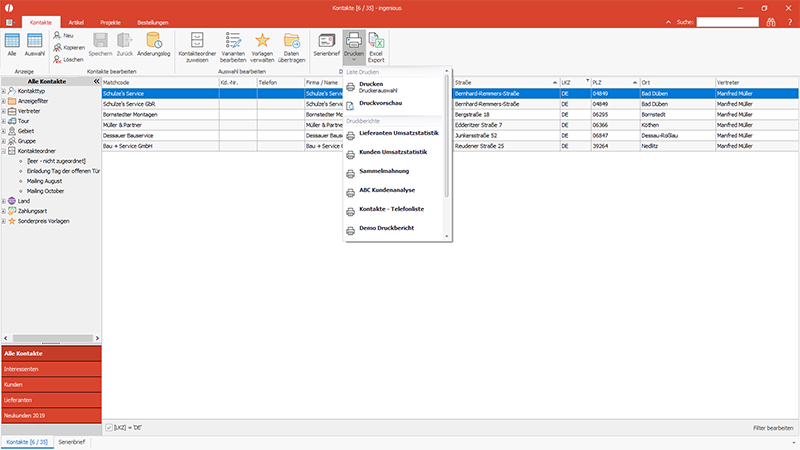Click the Zurück icon
The image size is (800, 450).
pyautogui.click(x=124, y=44)
